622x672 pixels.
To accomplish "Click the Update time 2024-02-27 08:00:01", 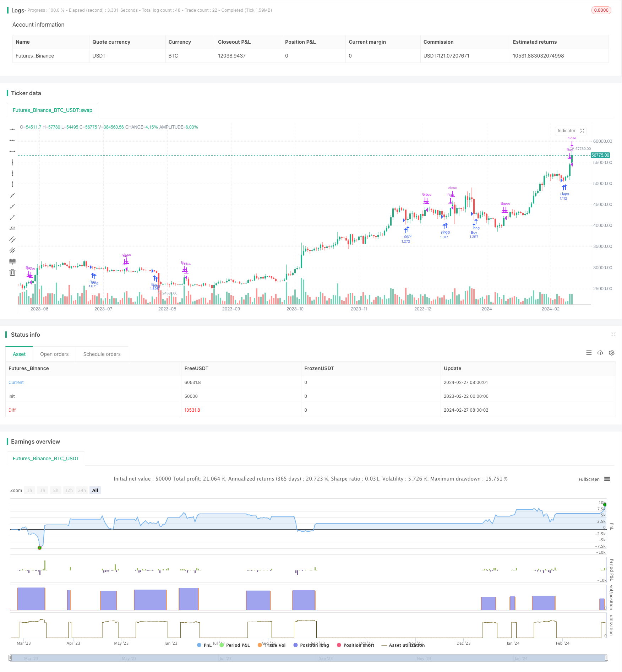I will click(x=466, y=382).
